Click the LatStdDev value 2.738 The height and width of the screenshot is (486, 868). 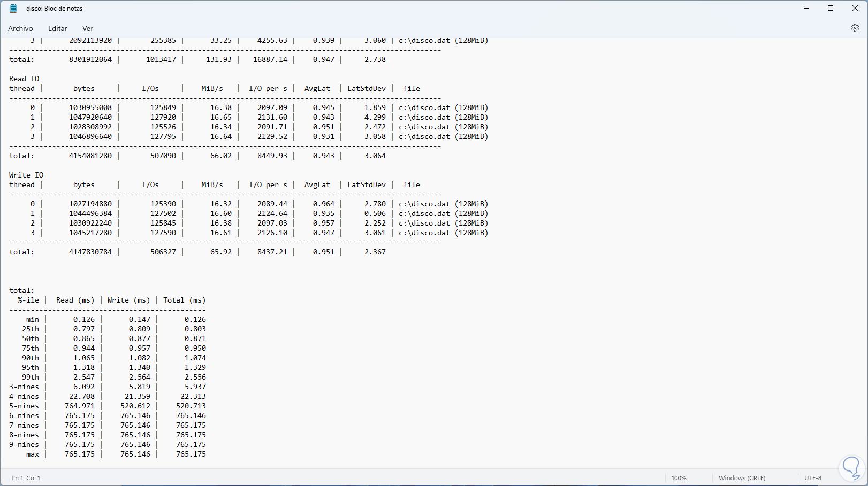click(x=375, y=59)
